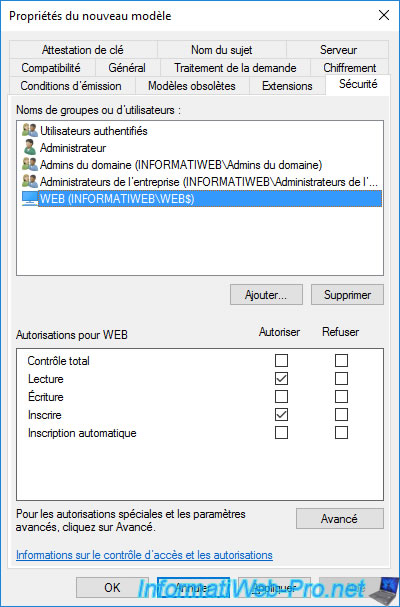Viewport: 400px width, 607px height.
Task: Open the access control information link
Action: click(x=144, y=555)
